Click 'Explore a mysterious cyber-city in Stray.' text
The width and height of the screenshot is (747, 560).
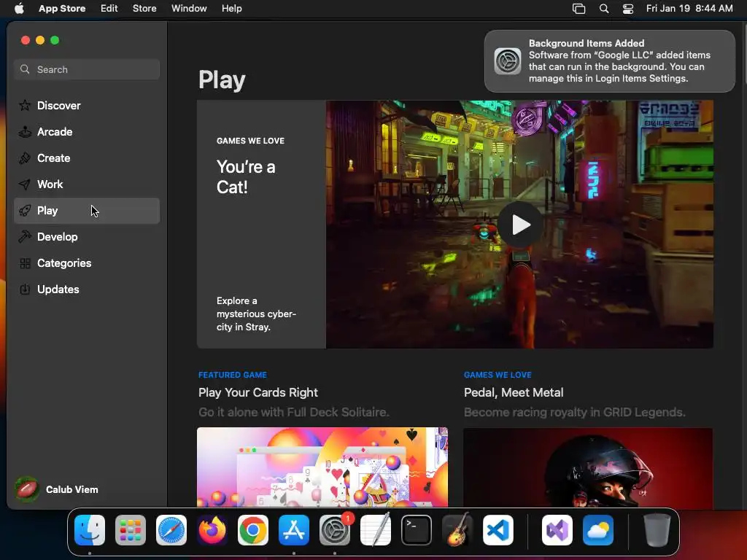point(256,314)
